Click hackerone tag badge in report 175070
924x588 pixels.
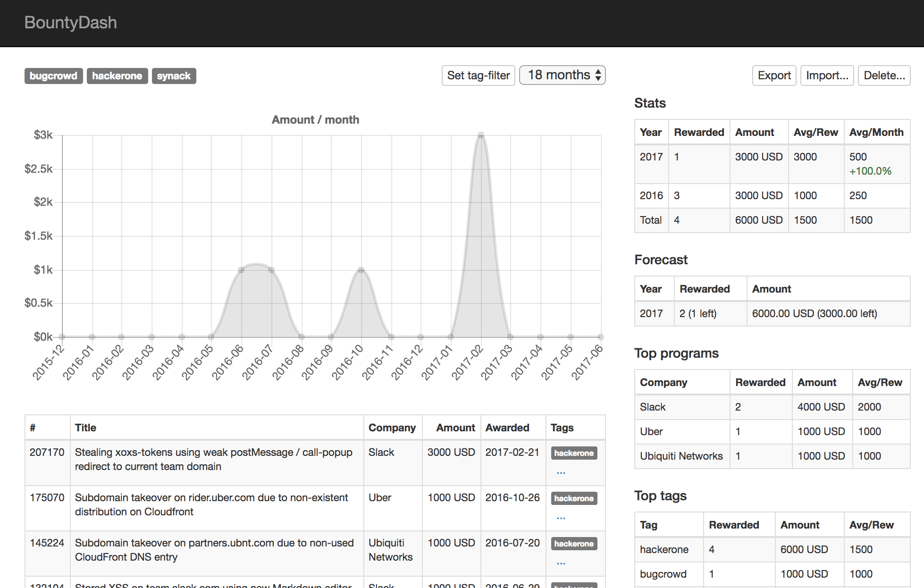pyautogui.click(x=574, y=498)
